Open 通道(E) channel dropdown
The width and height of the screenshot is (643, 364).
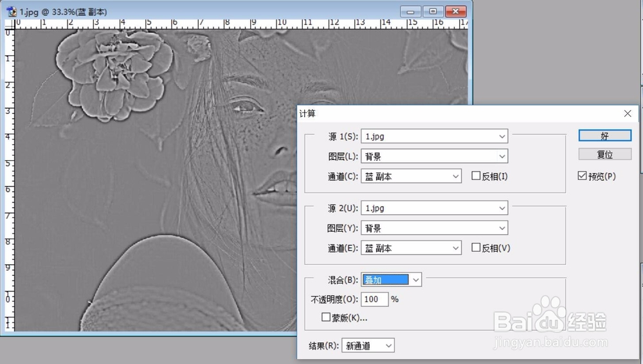pyautogui.click(x=411, y=248)
